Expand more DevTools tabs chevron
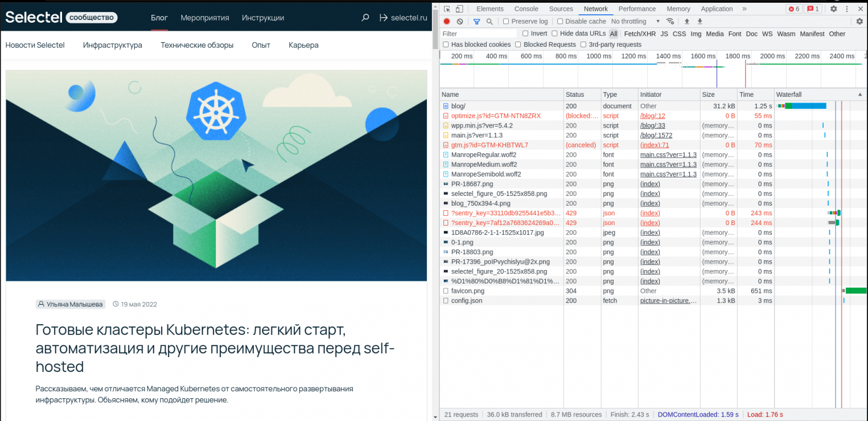 point(744,9)
